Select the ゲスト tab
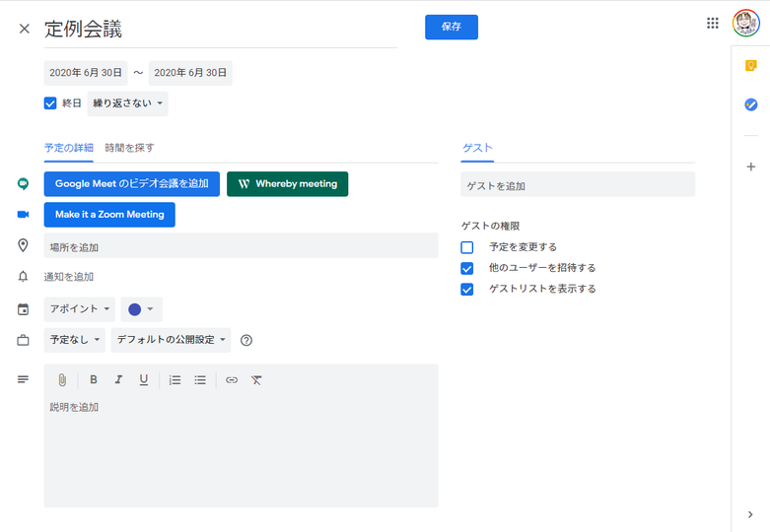770x532 pixels. coord(477,148)
